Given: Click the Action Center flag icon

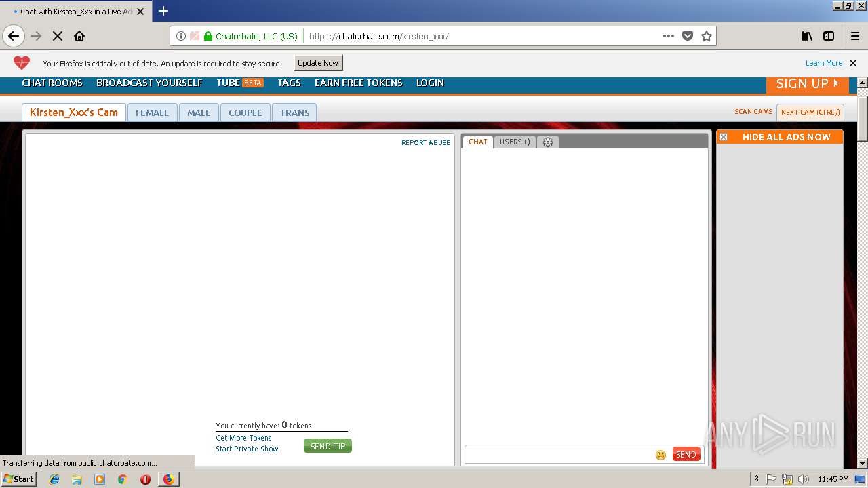Looking at the screenshot, I should (771, 479).
